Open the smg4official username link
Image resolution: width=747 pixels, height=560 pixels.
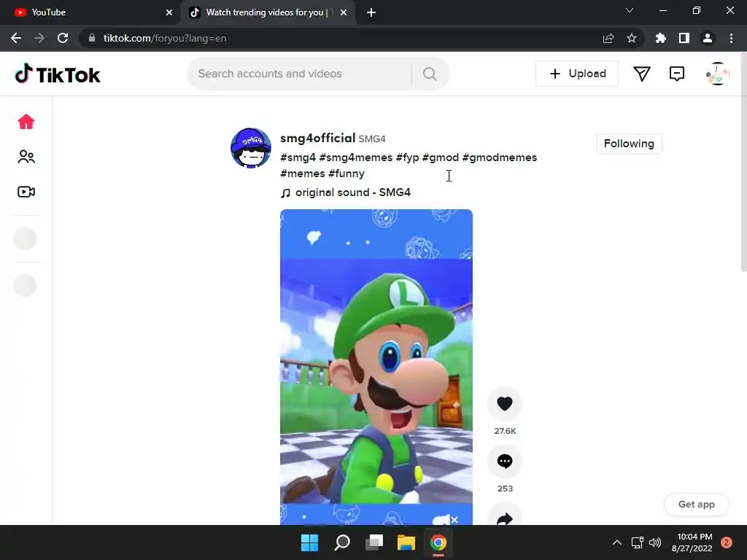(317, 138)
